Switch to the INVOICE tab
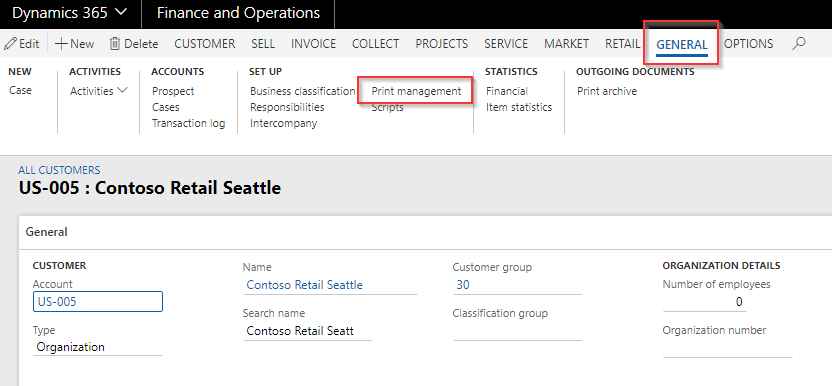This screenshot has width=832, height=386. pos(314,44)
